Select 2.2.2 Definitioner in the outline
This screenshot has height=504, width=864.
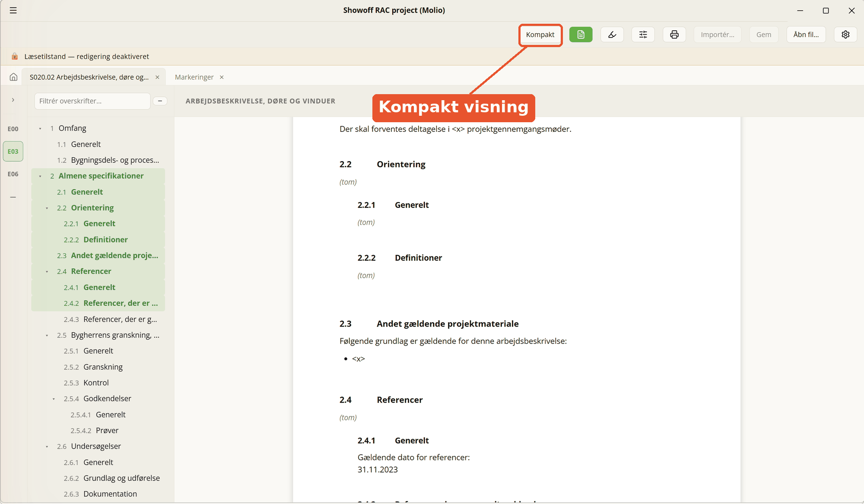click(98, 240)
